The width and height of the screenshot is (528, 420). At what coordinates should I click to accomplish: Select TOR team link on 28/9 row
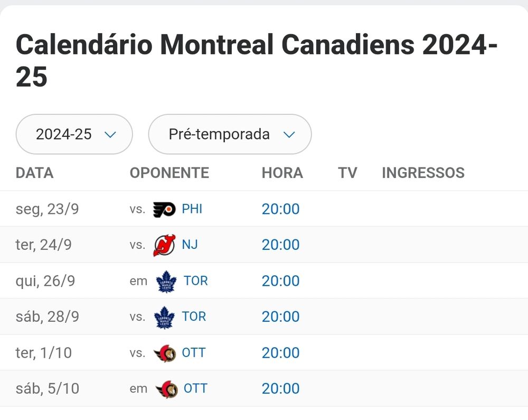[194, 317]
